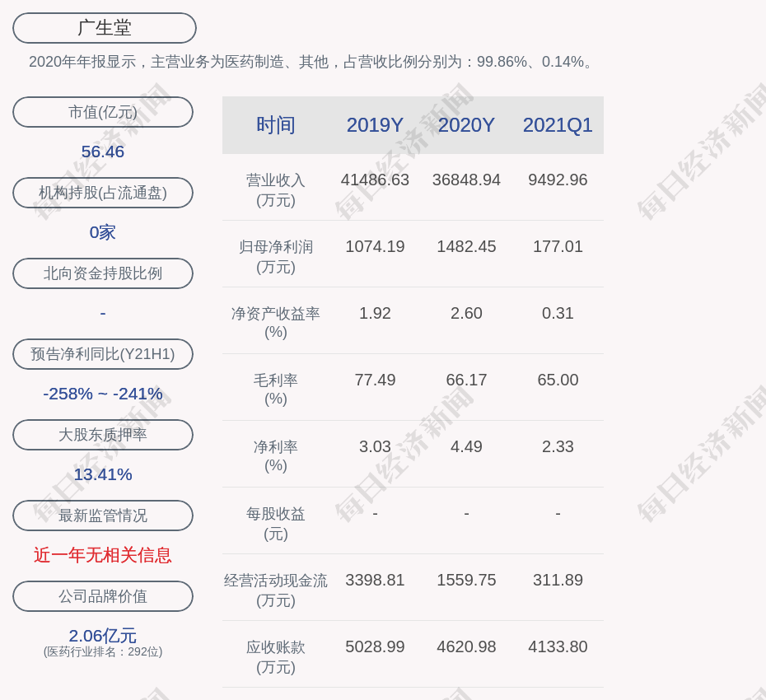Image resolution: width=766 pixels, height=700 pixels.
Task: Select the 公司品牌价值 pill
Action: point(103,596)
